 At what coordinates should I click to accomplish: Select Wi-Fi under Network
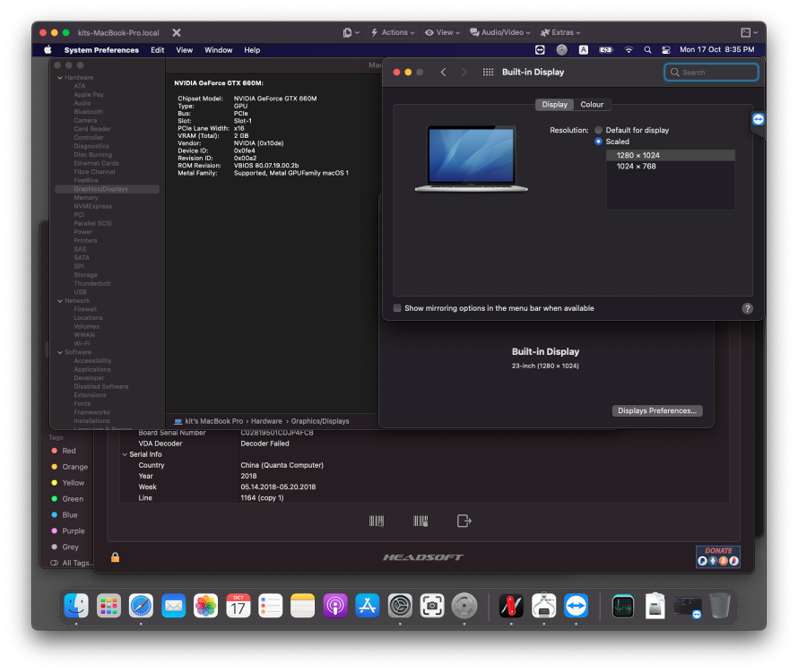(82, 343)
